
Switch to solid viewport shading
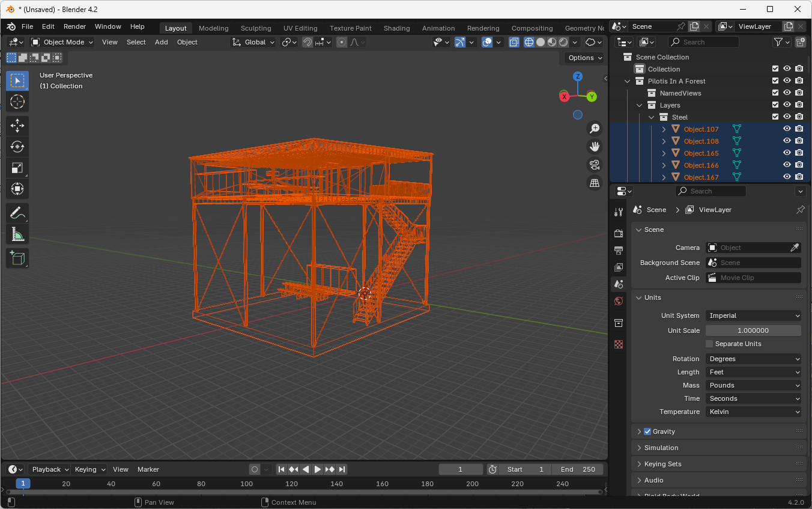click(541, 42)
